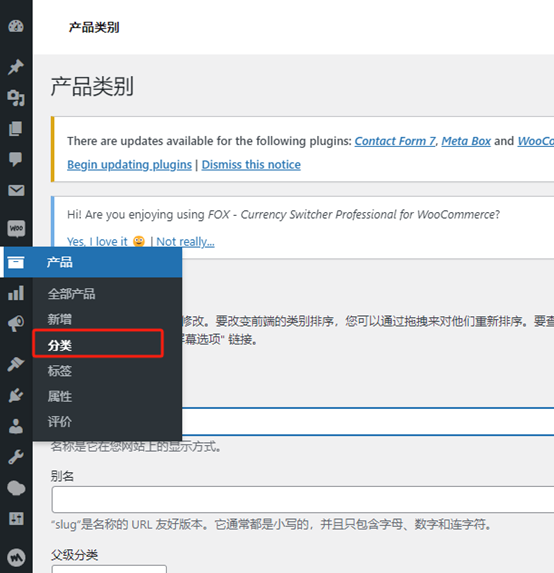Open Comments via the speech bubble icon
Image resolution: width=554 pixels, height=573 pixels.
pos(16,159)
